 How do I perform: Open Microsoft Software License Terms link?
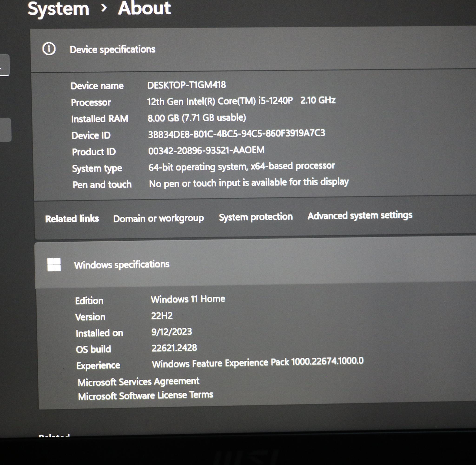(146, 395)
